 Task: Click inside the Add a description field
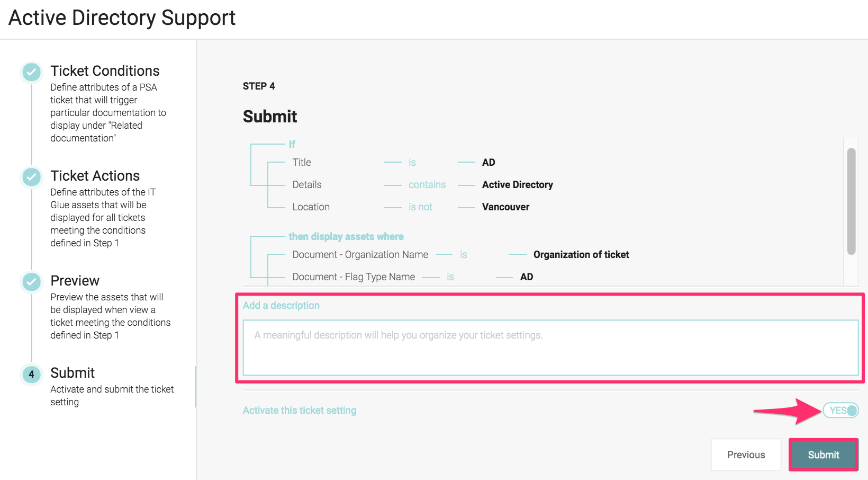pyautogui.click(x=551, y=347)
